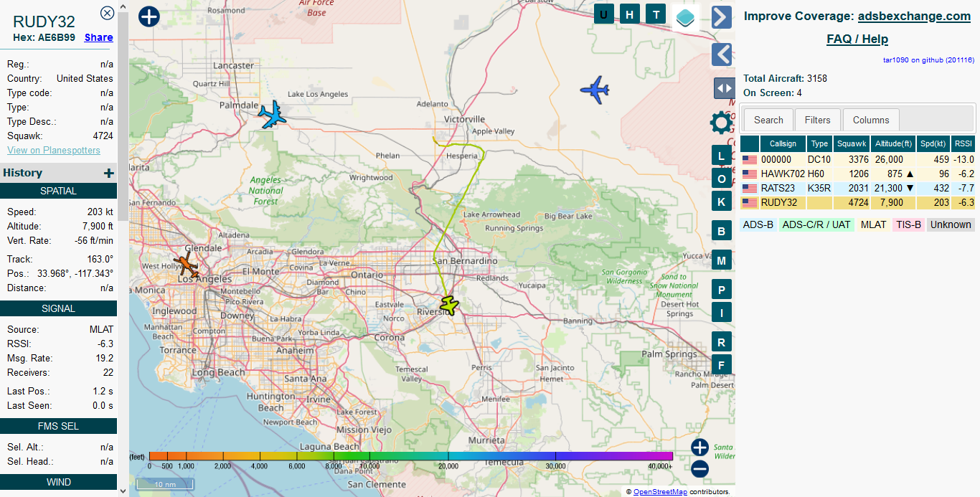Click the ADS-B legend swatch
Image resolution: width=980 pixels, height=497 pixels.
point(758,224)
